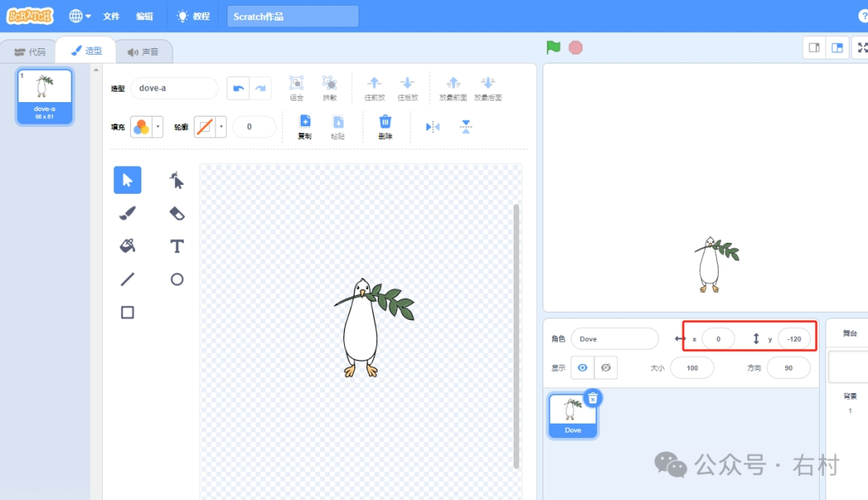Click the green flag to run
The image size is (868, 500).
tap(553, 47)
